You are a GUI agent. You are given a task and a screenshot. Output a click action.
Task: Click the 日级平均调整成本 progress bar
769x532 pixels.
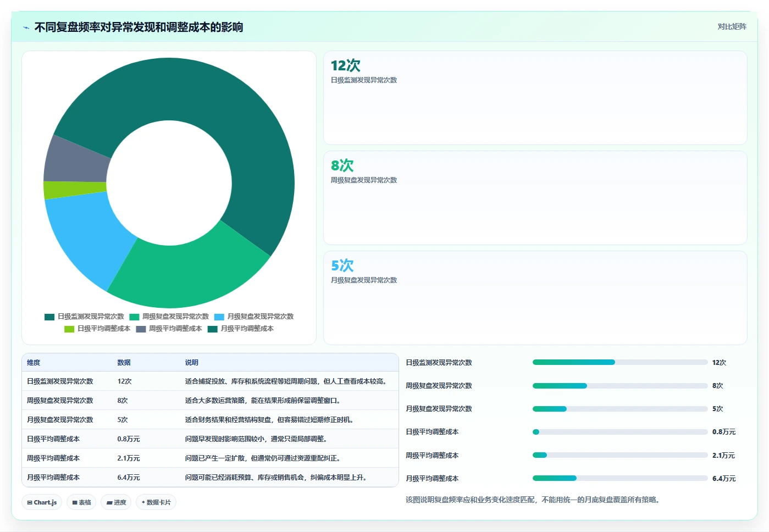[x=620, y=432]
